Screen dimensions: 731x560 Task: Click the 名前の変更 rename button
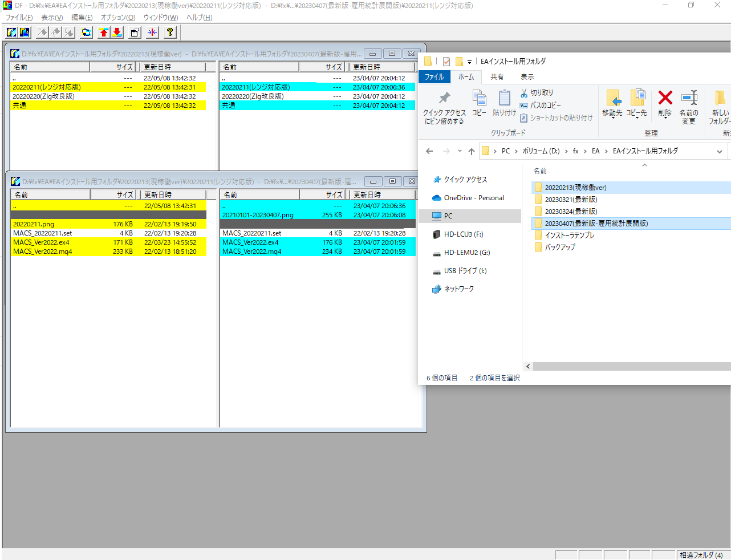pos(689,104)
